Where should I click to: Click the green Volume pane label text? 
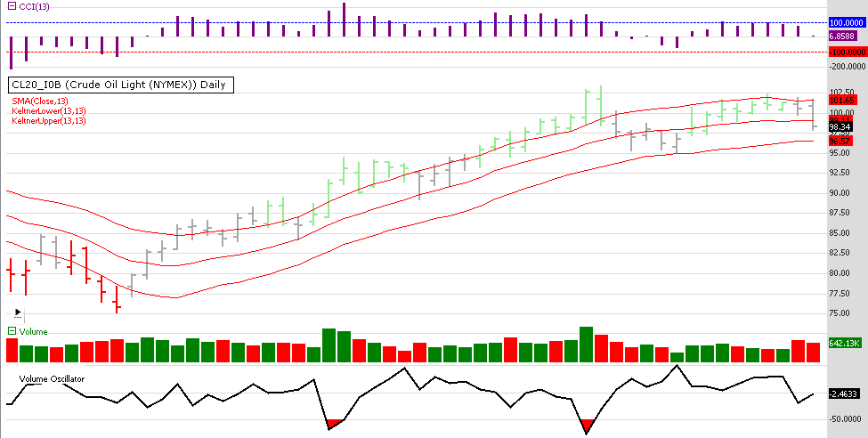34,331
